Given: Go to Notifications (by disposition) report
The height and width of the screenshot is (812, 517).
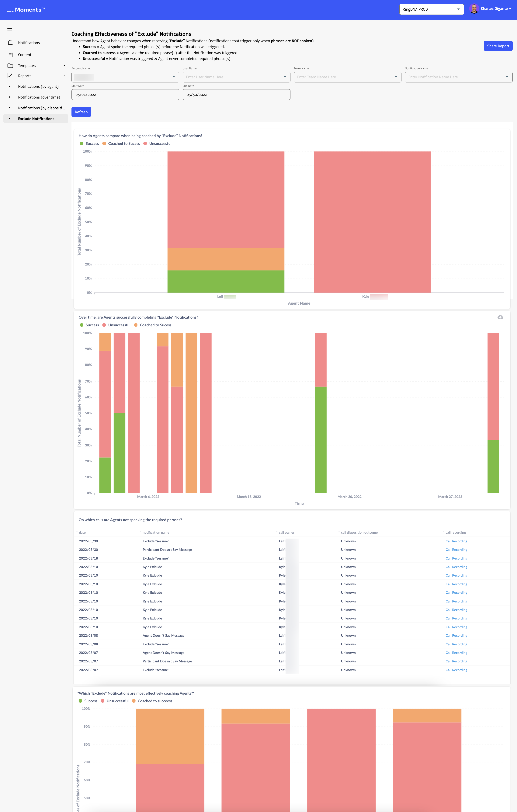Looking at the screenshot, I should (x=41, y=108).
